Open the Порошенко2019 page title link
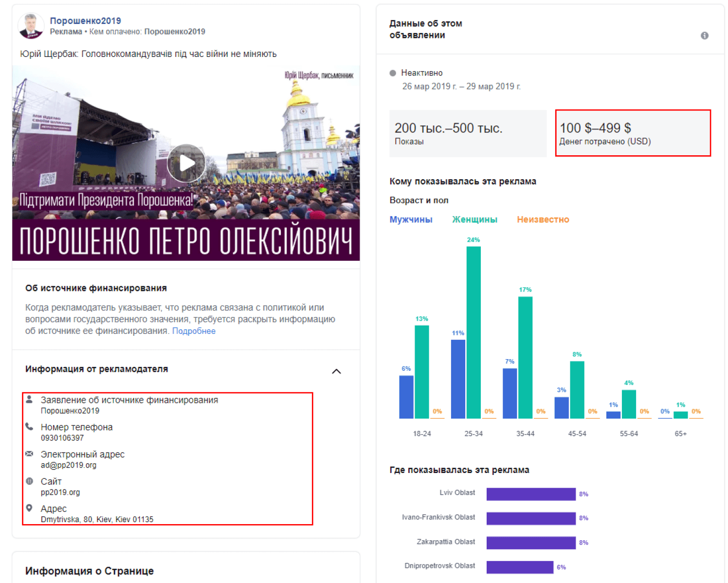Image resolution: width=728 pixels, height=583 pixels. (86, 20)
